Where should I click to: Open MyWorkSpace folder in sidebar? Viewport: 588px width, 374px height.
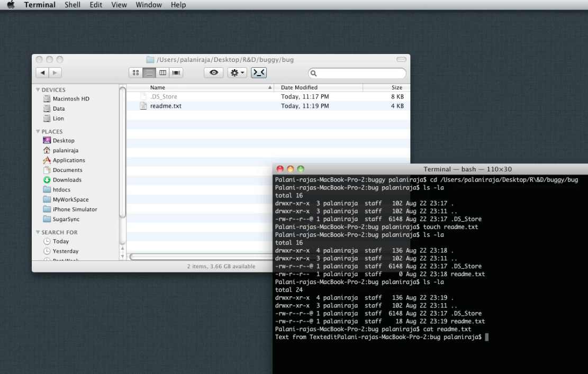(x=66, y=199)
